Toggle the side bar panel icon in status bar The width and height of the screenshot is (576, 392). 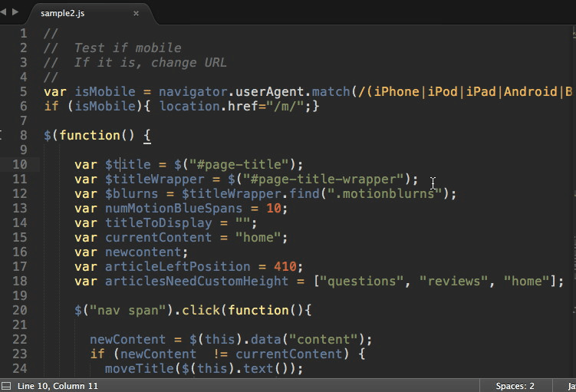6,386
